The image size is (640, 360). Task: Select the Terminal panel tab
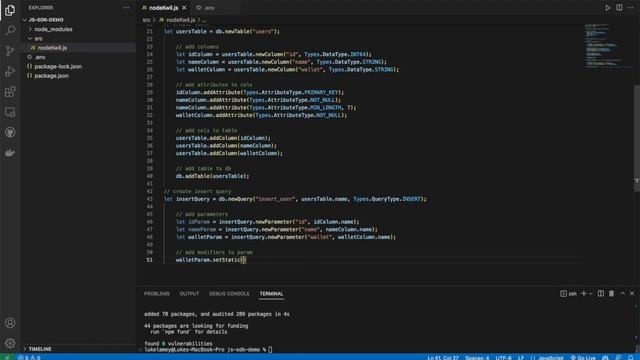[271, 294]
